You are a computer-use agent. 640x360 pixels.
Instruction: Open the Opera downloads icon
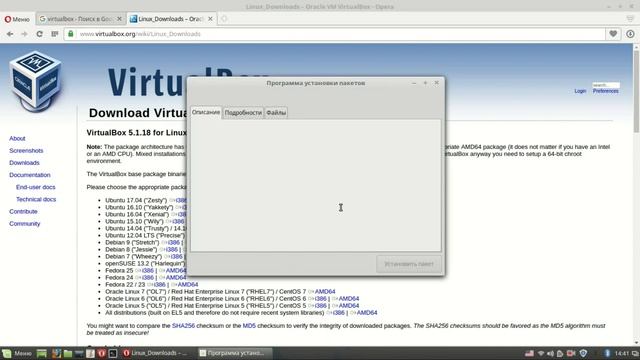pyautogui.click(x=630, y=34)
